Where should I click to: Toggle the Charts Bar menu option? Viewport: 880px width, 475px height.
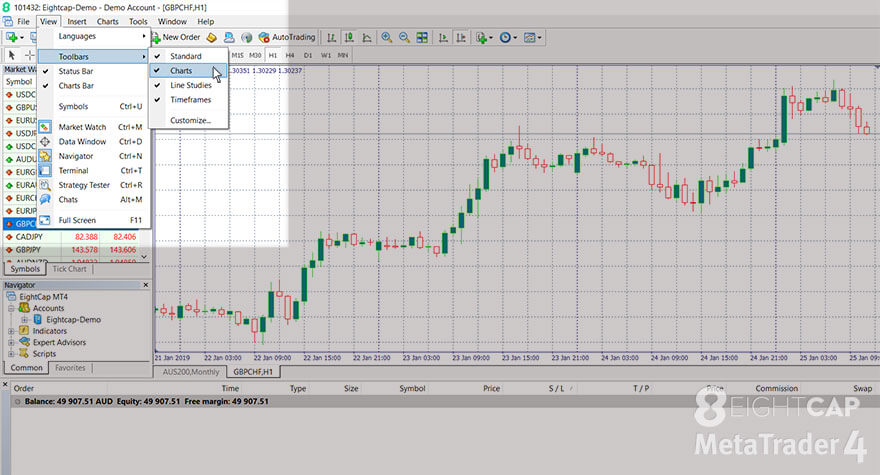[x=94, y=86]
